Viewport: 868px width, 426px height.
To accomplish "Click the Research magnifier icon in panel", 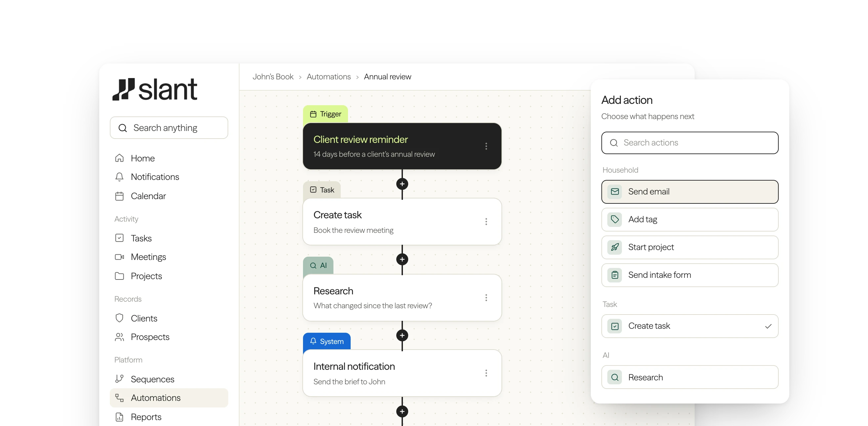I will click(x=615, y=377).
